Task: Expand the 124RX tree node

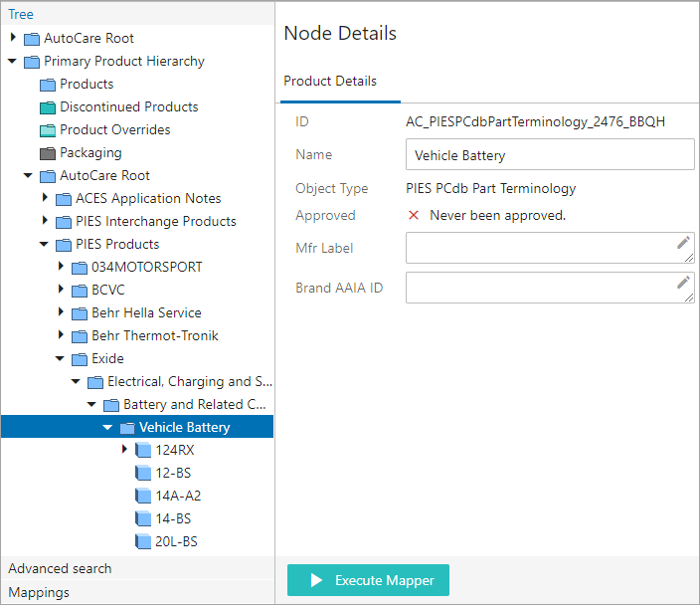Action: pyautogui.click(x=124, y=449)
